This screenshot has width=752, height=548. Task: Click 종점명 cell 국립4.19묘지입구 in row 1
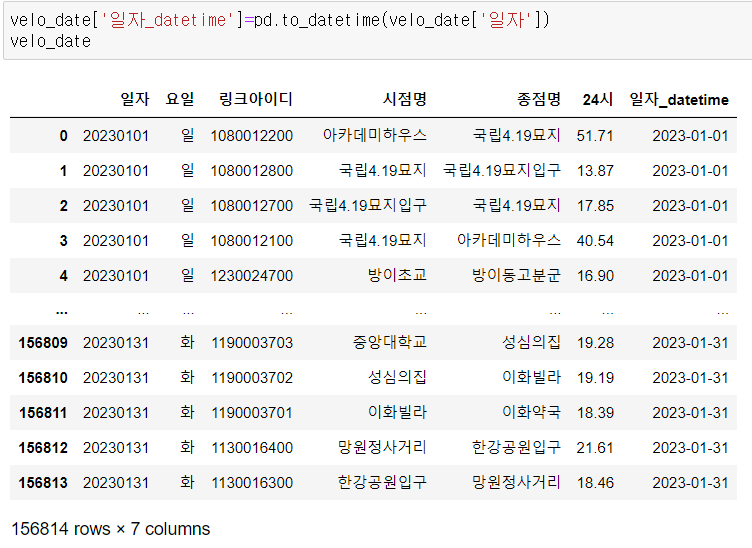click(502, 170)
